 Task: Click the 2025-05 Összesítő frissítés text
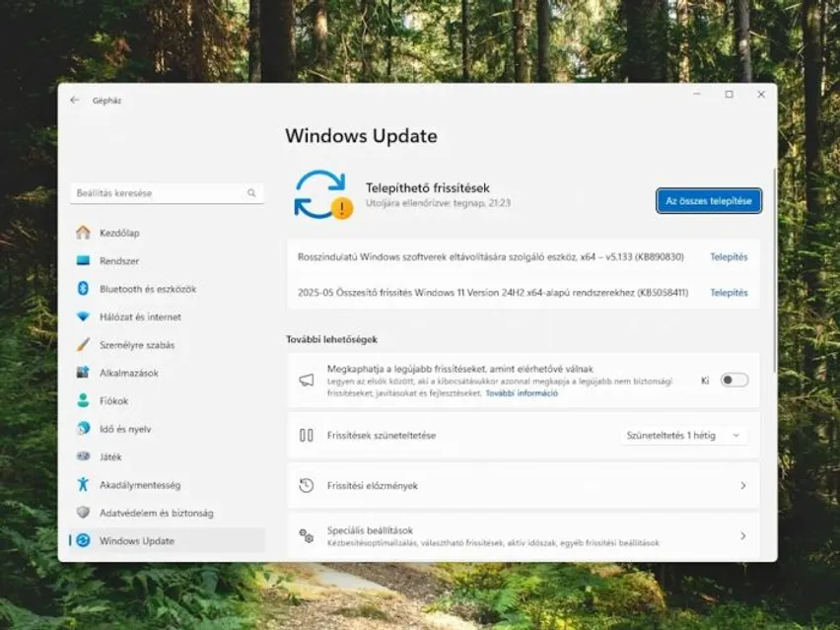[493, 293]
